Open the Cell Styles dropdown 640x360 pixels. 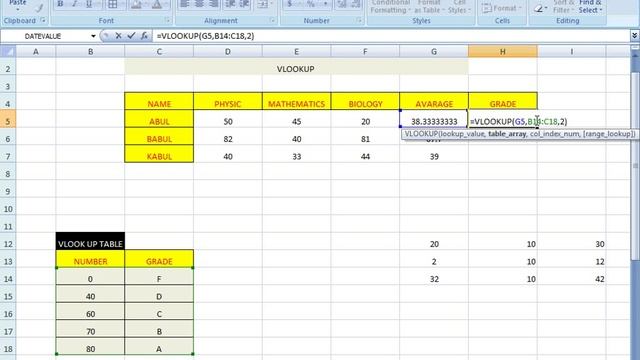[460, 7]
